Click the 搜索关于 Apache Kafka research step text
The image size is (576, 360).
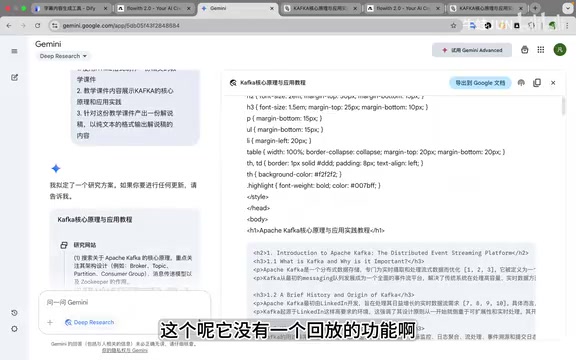tap(133, 270)
